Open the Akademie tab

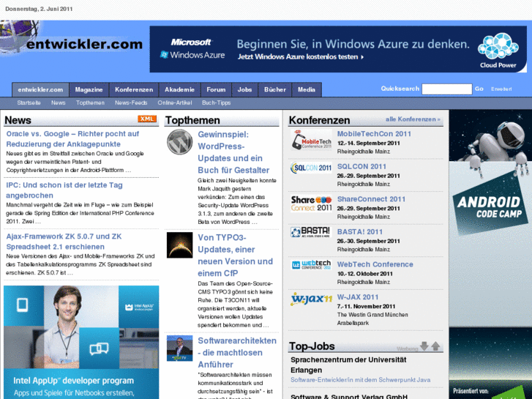click(179, 89)
